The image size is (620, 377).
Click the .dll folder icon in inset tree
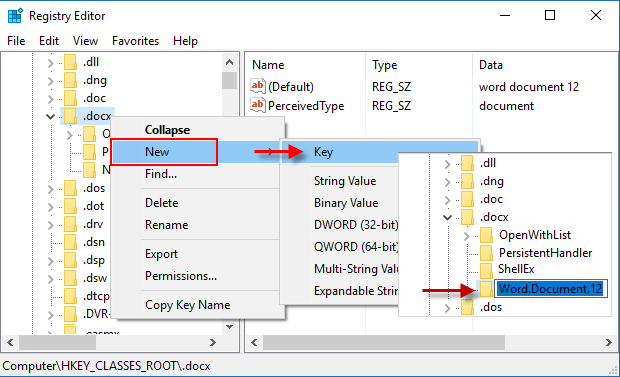point(467,163)
